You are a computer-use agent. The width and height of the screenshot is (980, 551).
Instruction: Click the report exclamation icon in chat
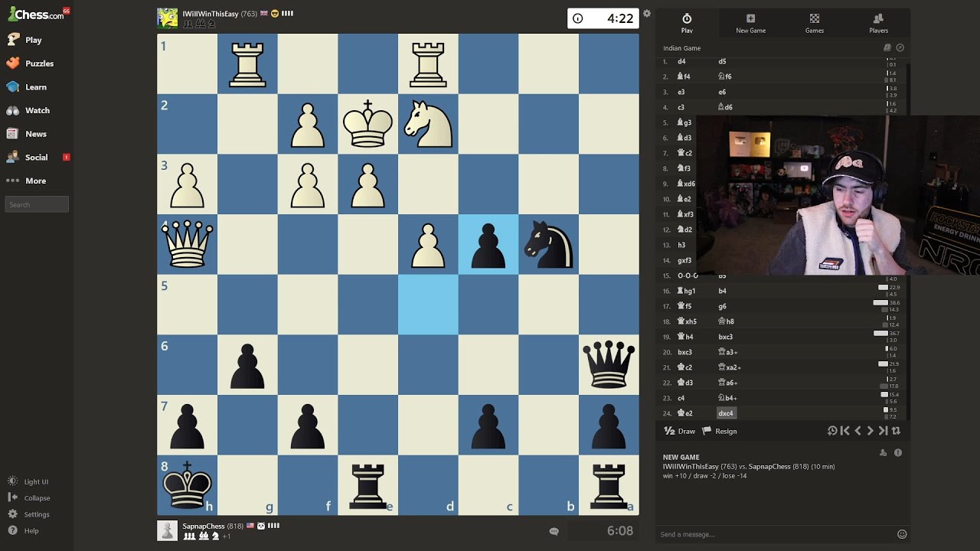click(x=898, y=452)
